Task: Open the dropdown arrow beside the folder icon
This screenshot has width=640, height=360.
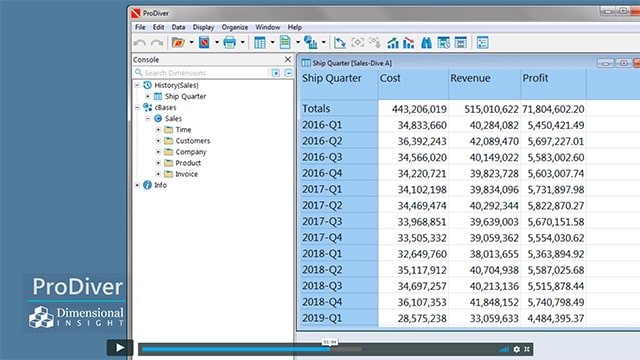Action: pyautogui.click(x=191, y=42)
